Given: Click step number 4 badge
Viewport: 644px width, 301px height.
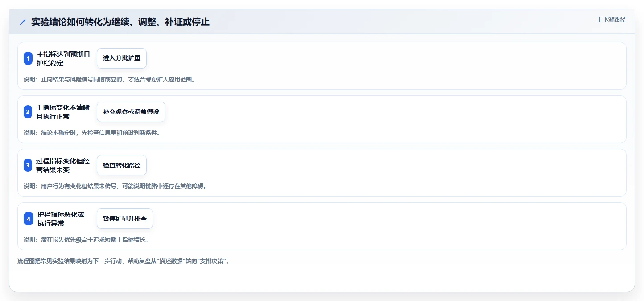Looking at the screenshot, I should tap(28, 219).
